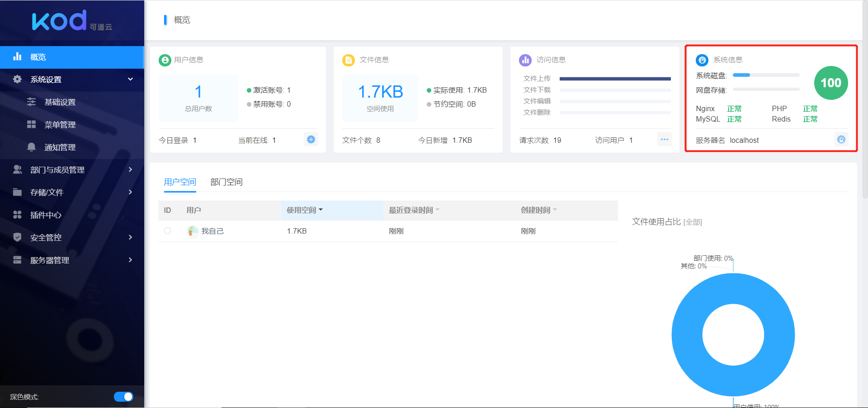868x408 pixels.
Task: Expand the 部门与成员管理 arrow
Action: click(x=130, y=169)
